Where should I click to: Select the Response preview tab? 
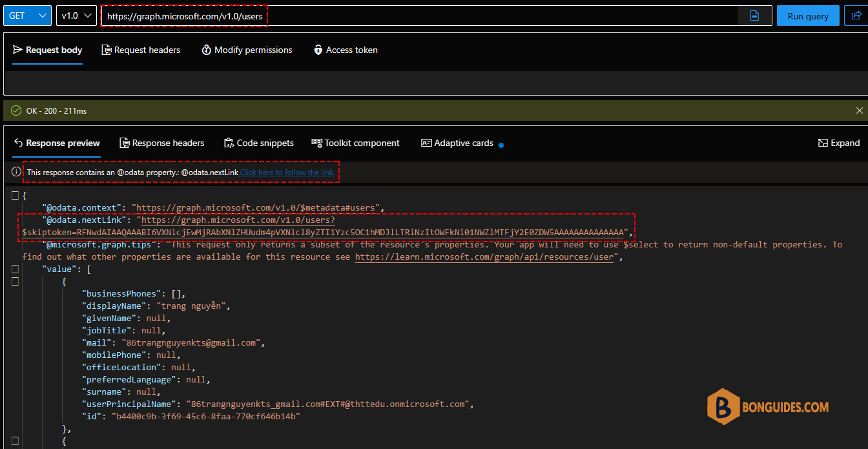56,143
